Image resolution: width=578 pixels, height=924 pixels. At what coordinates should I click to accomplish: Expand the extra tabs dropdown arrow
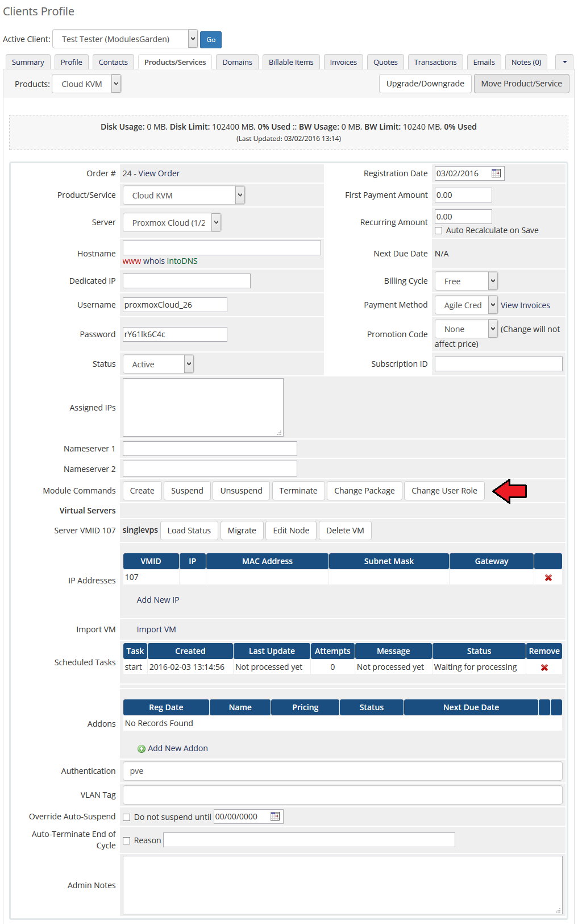click(x=564, y=62)
